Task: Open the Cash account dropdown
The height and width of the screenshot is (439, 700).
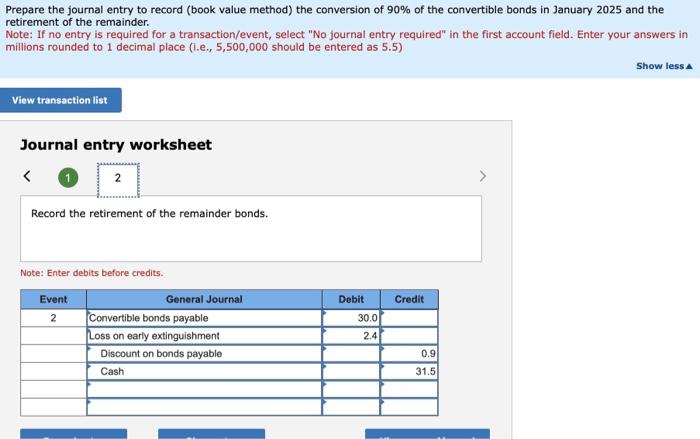Action: 204,372
